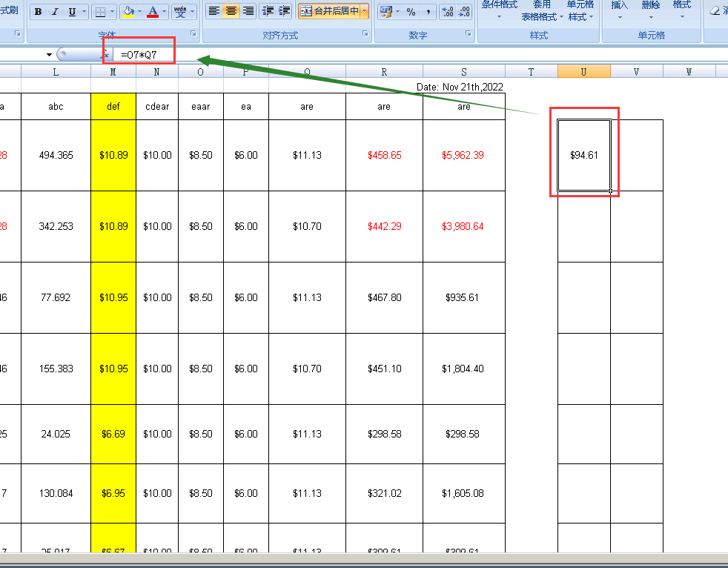The height and width of the screenshot is (568, 728).
Task: Apply the red font color
Action: coord(153,12)
